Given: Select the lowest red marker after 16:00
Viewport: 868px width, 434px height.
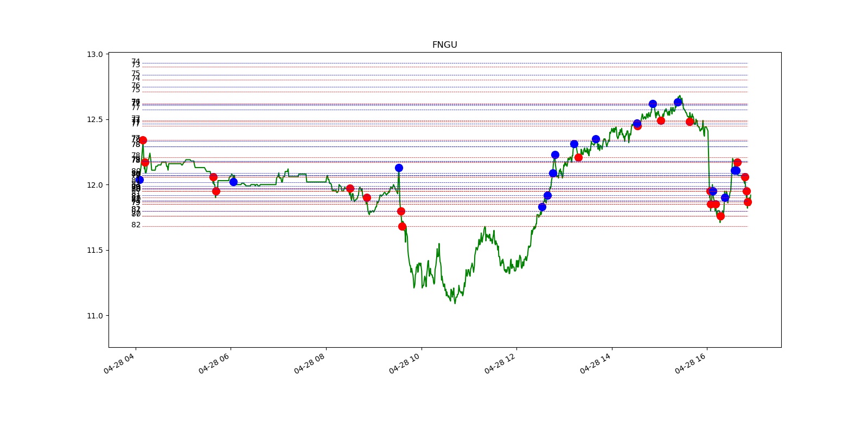Looking at the screenshot, I should point(720,216).
